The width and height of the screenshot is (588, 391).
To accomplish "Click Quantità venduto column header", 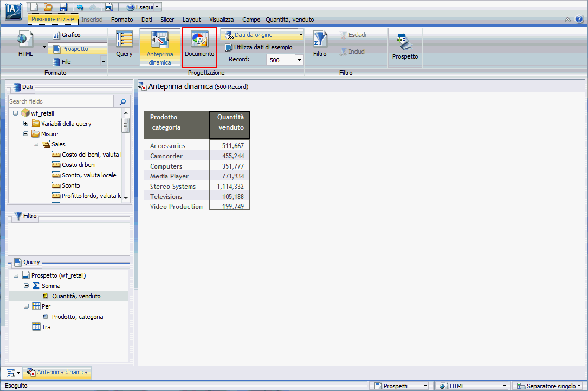I will click(x=229, y=125).
